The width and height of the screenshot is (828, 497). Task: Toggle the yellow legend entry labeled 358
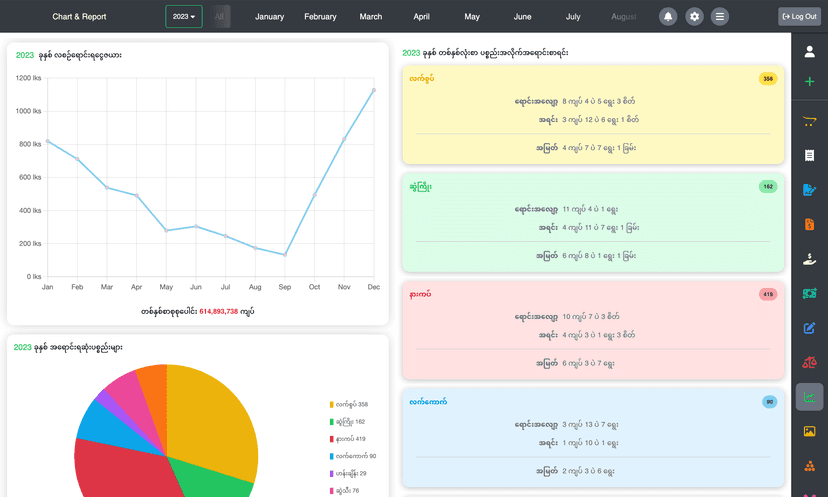click(x=349, y=405)
